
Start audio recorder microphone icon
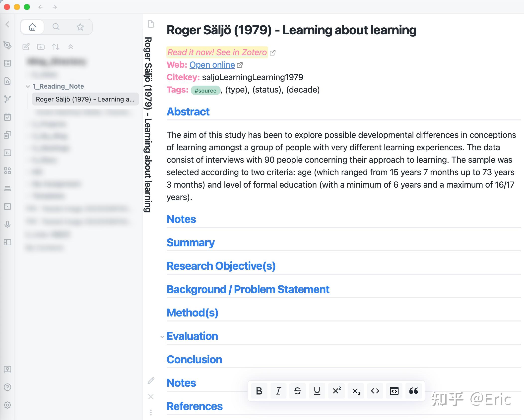point(7,224)
